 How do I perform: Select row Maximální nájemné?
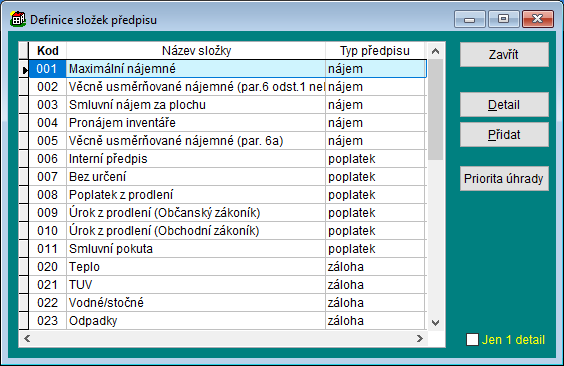(x=227, y=69)
